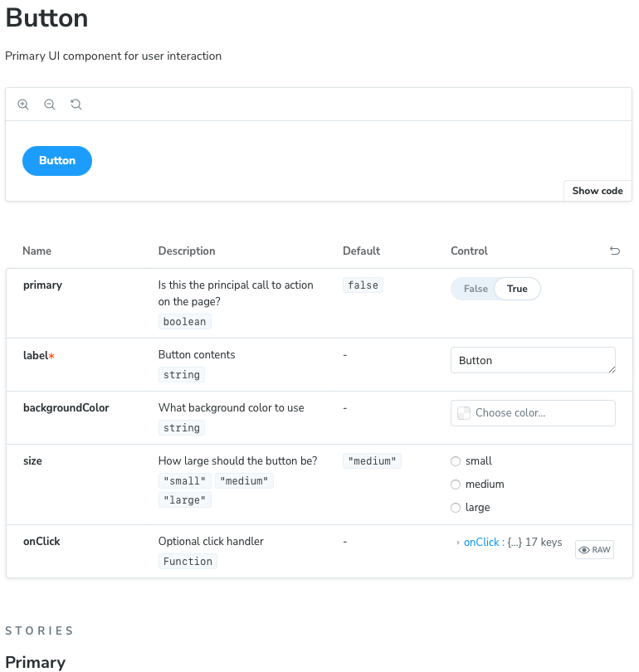Click the Primary story heading

click(x=35, y=662)
